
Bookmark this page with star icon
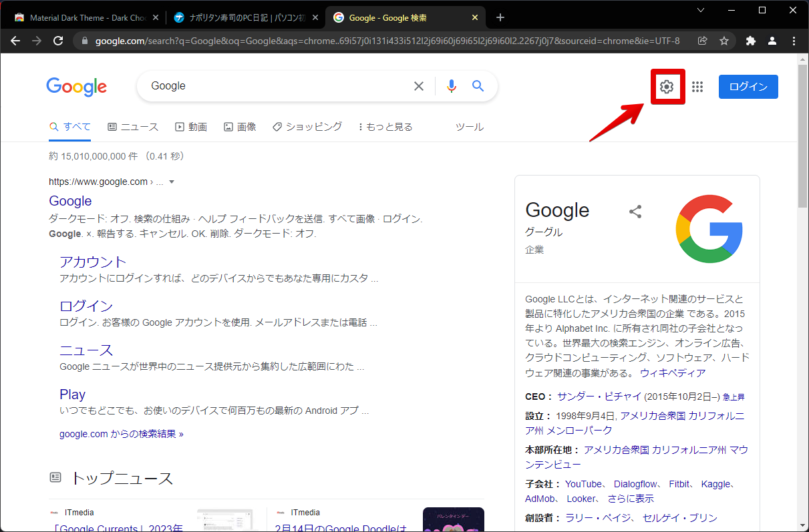[x=724, y=41]
